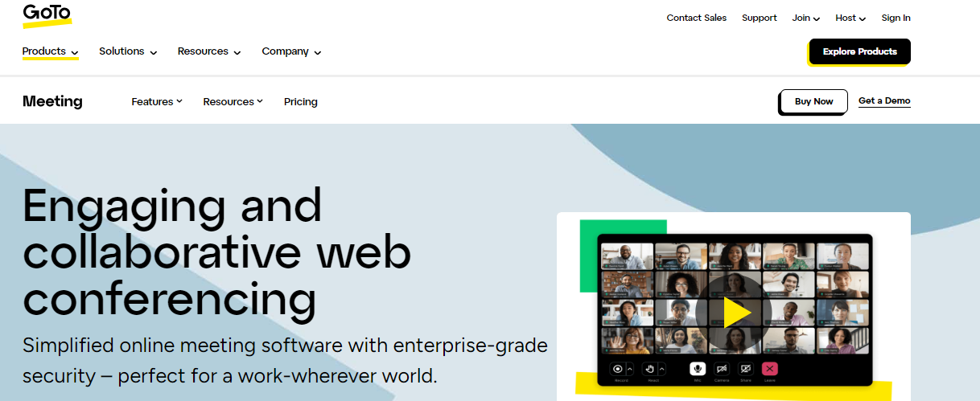Expand the Join menu
Screen dimensions: 980x401
(805, 18)
